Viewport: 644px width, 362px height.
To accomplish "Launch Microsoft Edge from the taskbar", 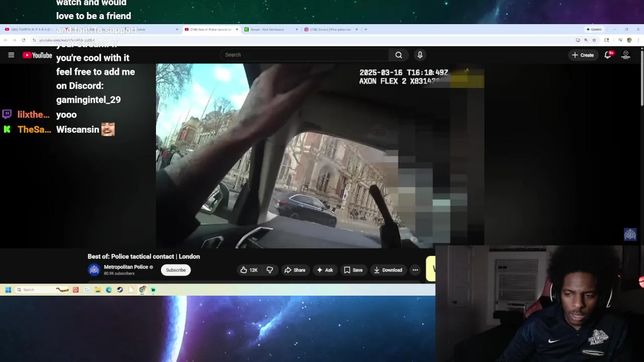I will tap(109, 290).
